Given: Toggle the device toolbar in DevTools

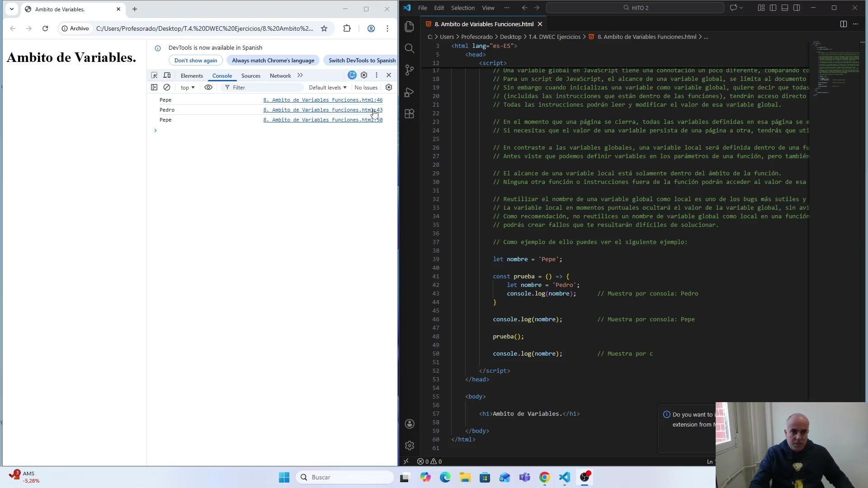Looking at the screenshot, I should point(167,75).
